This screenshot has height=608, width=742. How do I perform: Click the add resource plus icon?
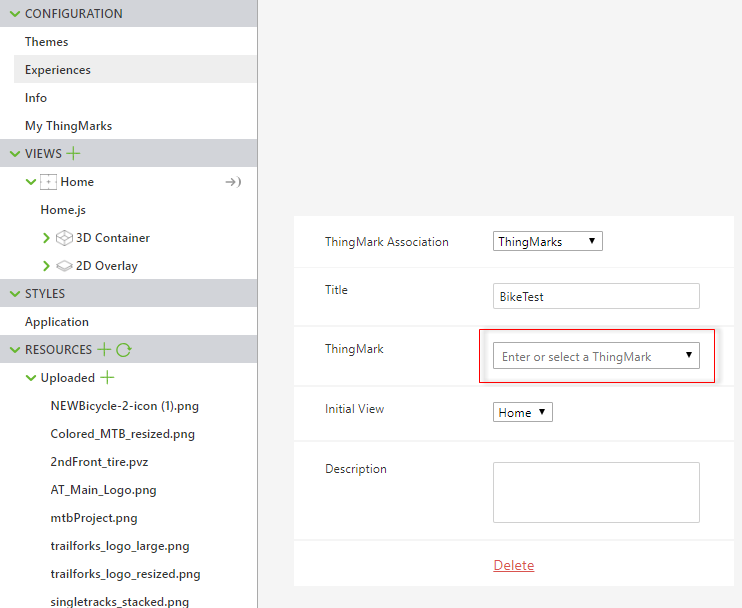click(x=103, y=350)
